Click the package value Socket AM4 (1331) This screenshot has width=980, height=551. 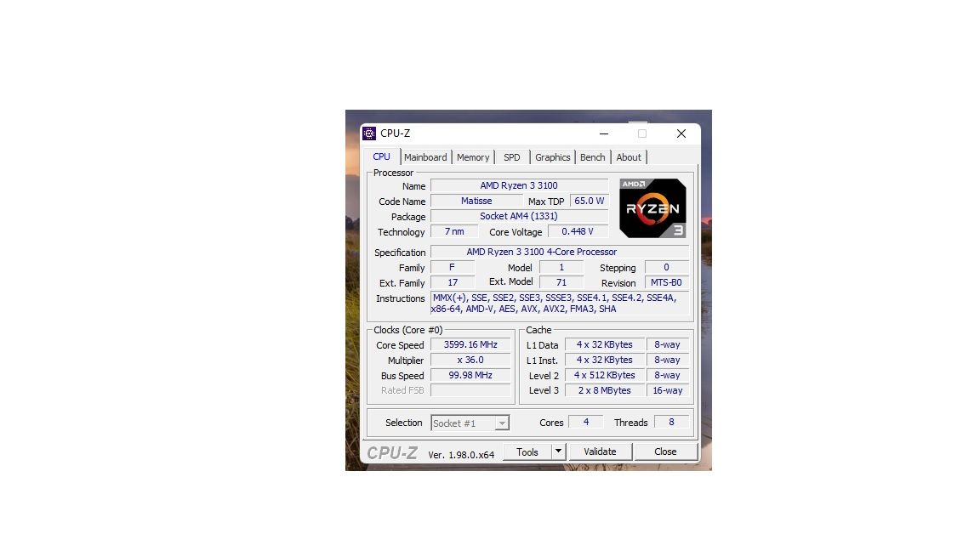tap(519, 216)
